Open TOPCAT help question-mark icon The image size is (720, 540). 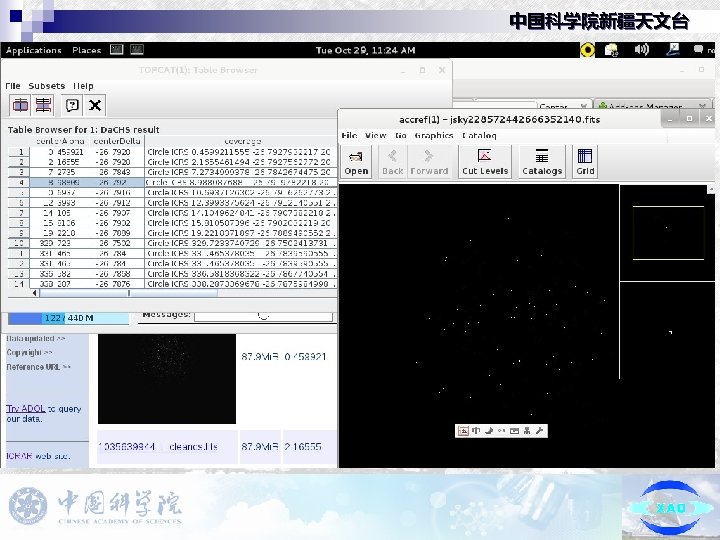(72, 105)
